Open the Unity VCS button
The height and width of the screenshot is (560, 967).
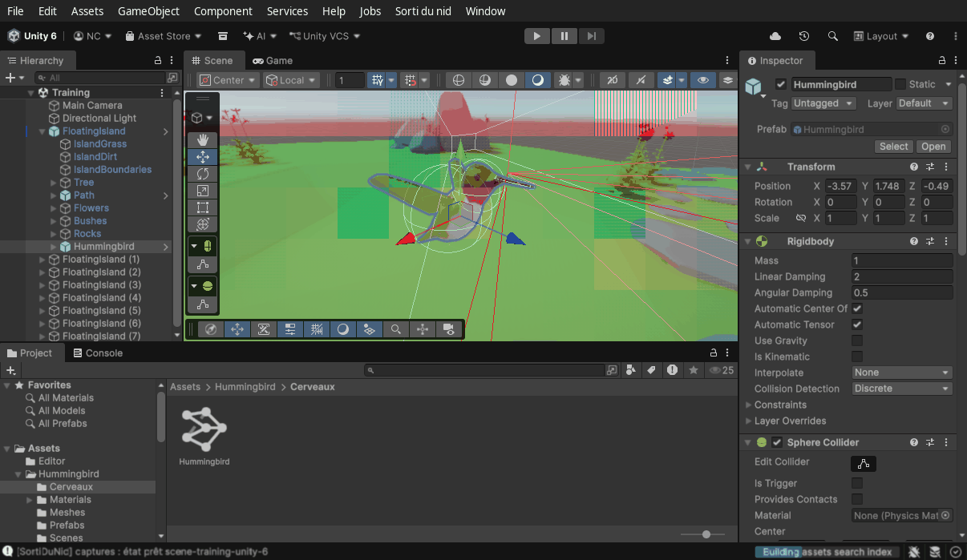point(326,36)
